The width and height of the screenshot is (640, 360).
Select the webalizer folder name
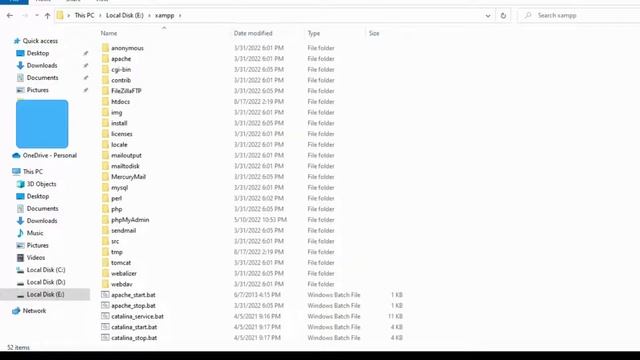(124, 273)
